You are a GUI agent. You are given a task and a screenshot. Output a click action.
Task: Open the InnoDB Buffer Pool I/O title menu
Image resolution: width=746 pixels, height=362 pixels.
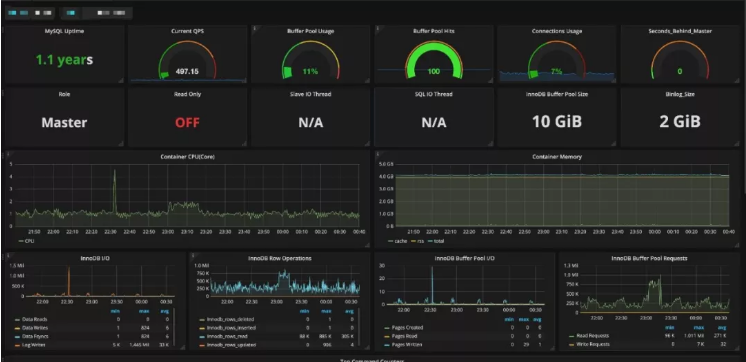(x=465, y=258)
